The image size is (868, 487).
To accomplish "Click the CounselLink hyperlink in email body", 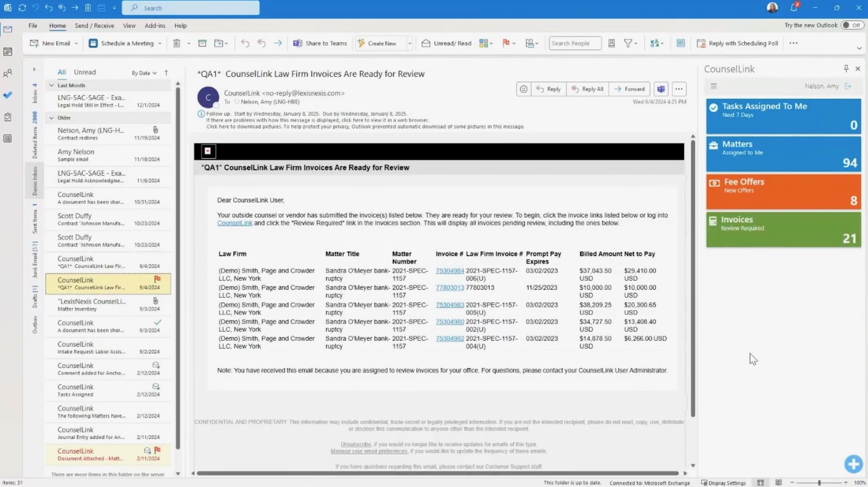I will 235,223.
